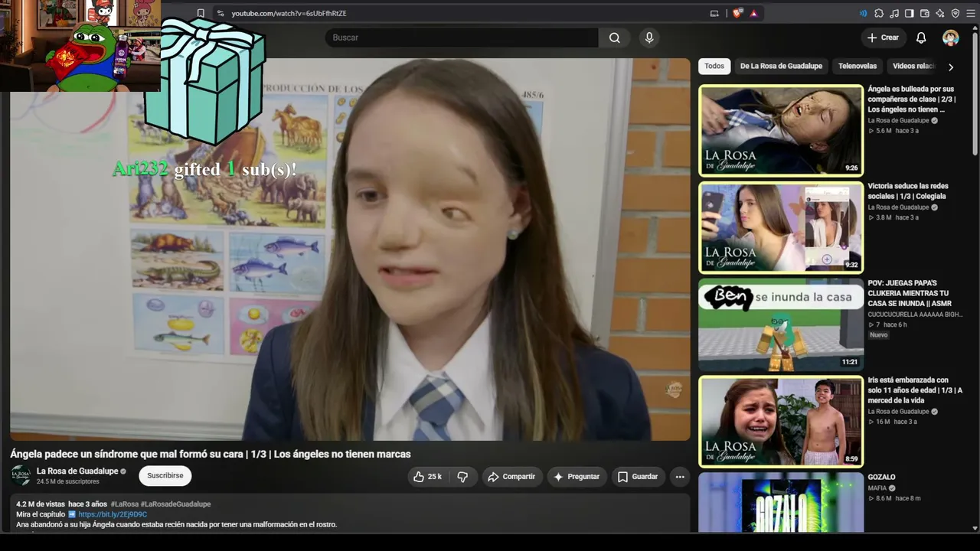The image size is (980, 551).
Task: Click the La Rosa de Guadalupe channel avatar
Action: pos(21,475)
